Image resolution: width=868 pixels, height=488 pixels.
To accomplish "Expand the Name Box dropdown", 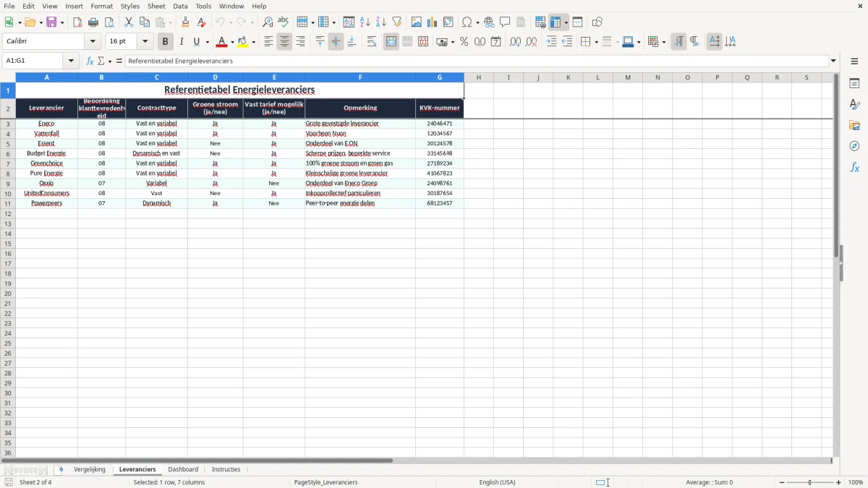I will pos(72,61).
